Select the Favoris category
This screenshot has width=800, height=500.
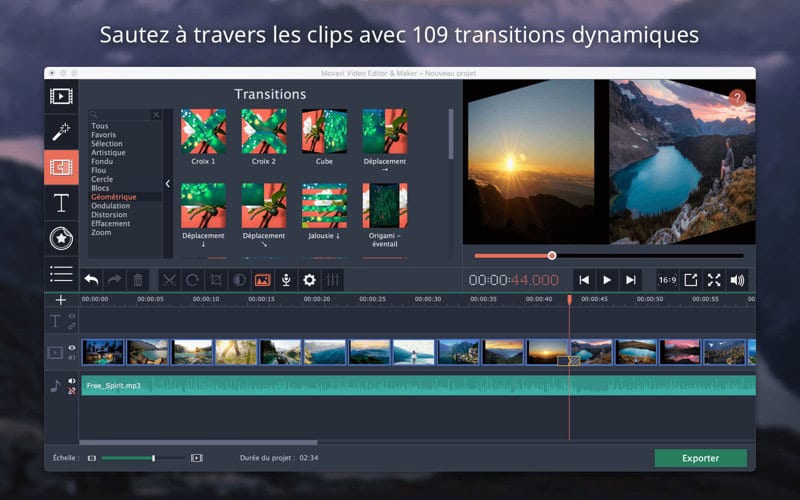pyautogui.click(x=104, y=135)
